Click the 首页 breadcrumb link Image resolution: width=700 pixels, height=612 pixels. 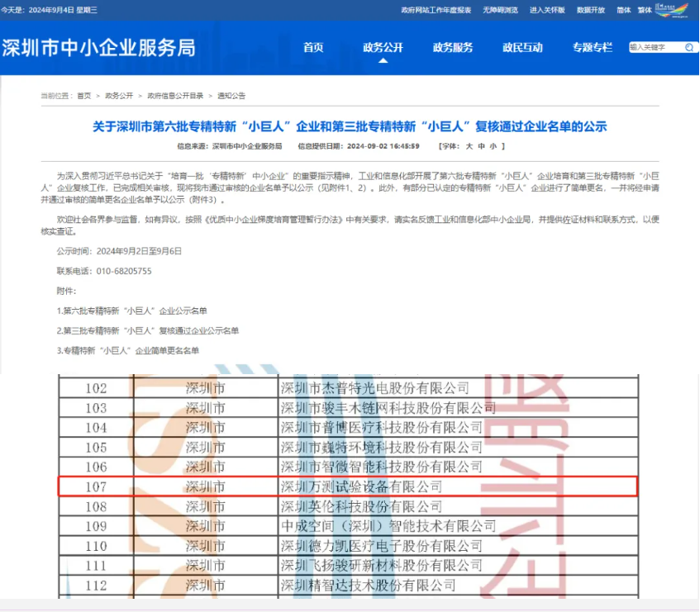pyautogui.click(x=84, y=96)
